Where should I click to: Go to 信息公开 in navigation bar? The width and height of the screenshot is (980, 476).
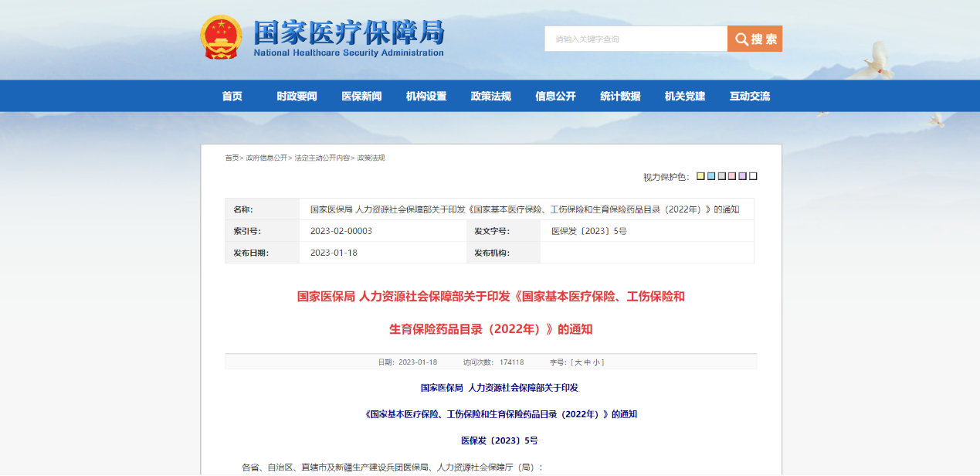pos(555,97)
